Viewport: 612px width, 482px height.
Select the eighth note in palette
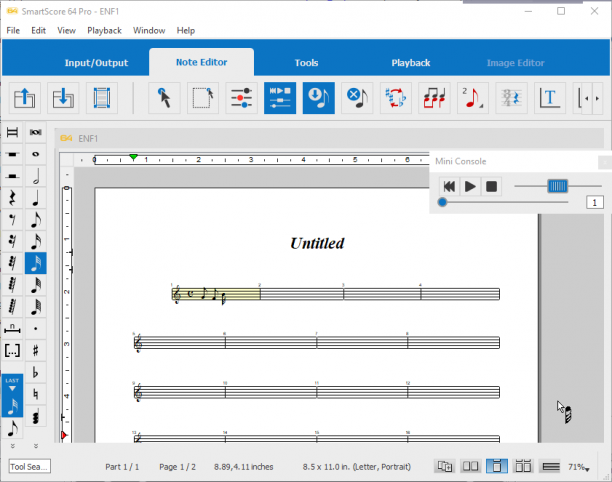(x=36, y=220)
